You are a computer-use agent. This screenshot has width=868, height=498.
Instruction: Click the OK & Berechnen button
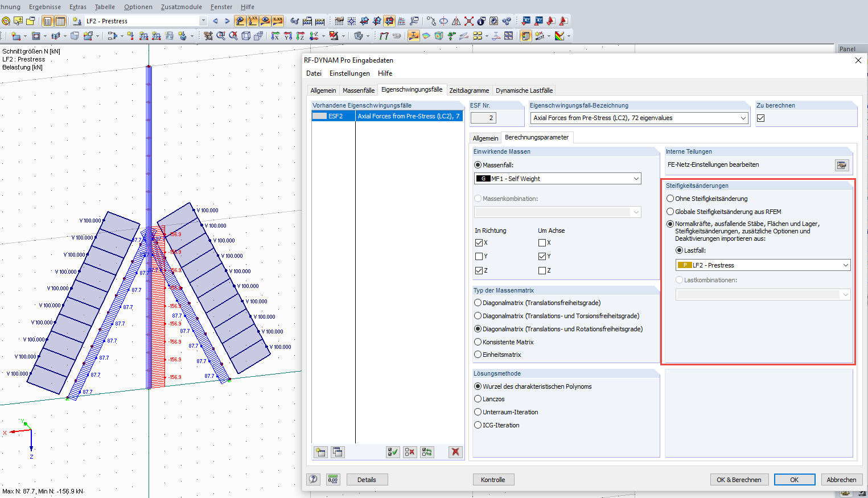coord(739,480)
